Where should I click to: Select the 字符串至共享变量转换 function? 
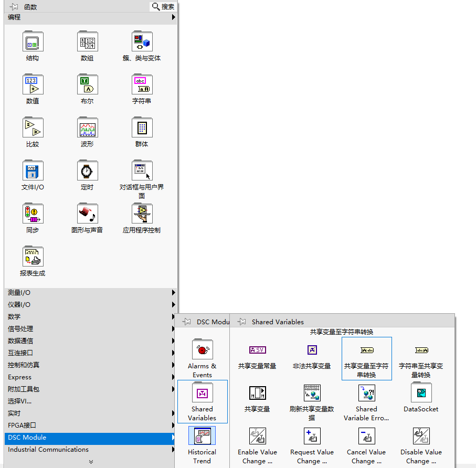coord(421,350)
